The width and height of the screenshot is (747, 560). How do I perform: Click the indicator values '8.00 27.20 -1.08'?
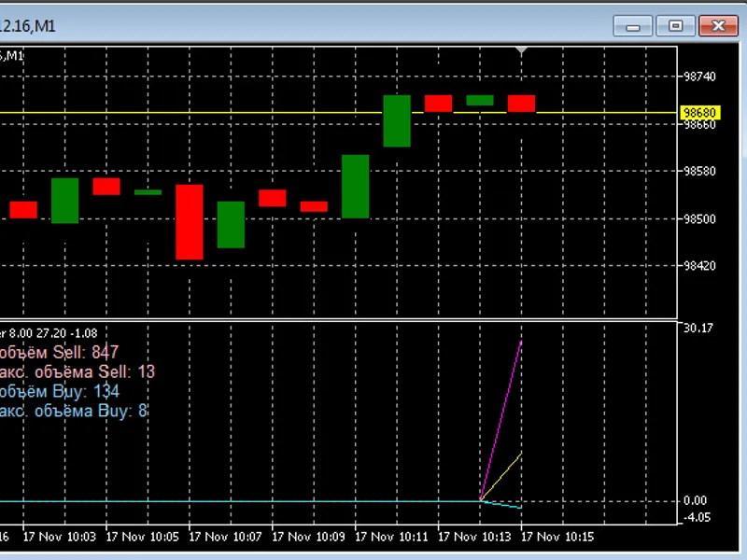tap(53, 333)
